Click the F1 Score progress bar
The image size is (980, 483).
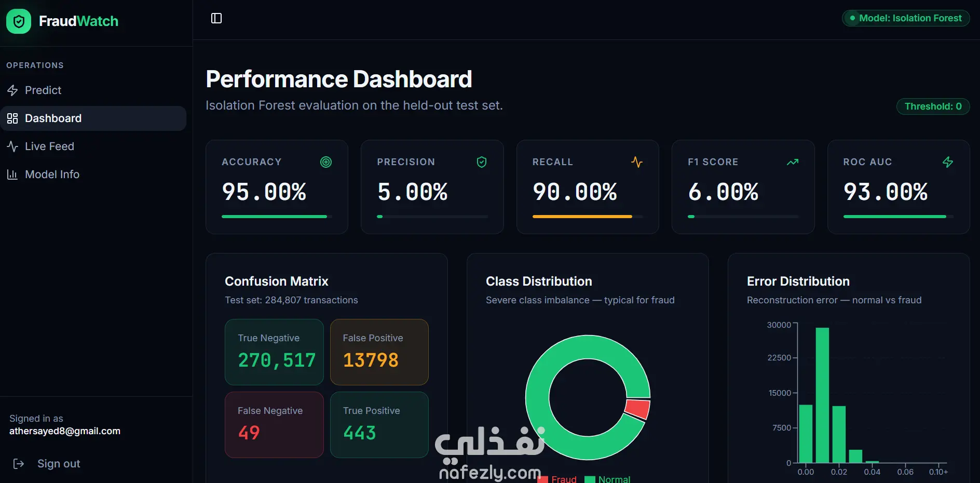click(x=743, y=217)
